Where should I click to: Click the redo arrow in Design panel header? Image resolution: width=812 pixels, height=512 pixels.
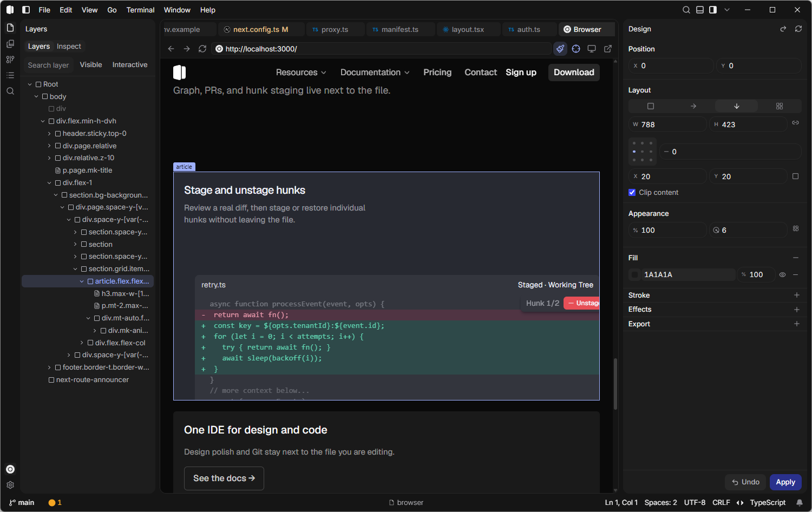(783, 29)
